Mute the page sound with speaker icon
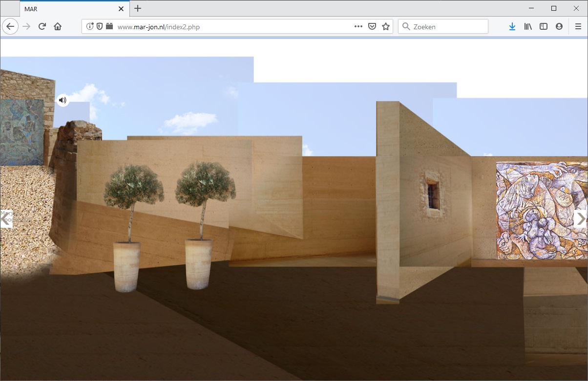The image size is (588, 381). coord(63,100)
